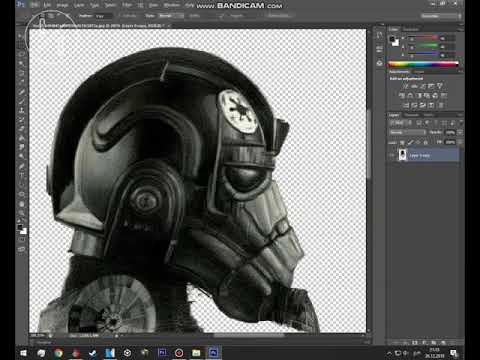This screenshot has width=480, height=360.
Task: Add a Levels adjustment
Action: [x=414, y=86]
